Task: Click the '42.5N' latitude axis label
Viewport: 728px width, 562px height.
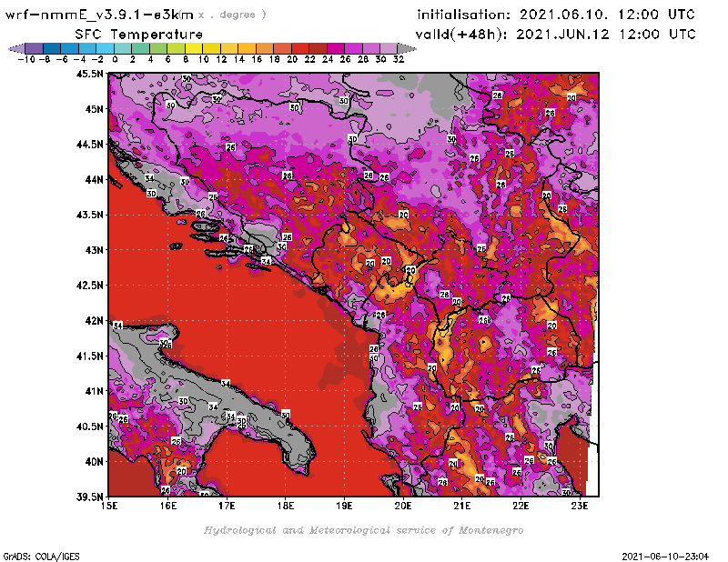Action: 89,286
